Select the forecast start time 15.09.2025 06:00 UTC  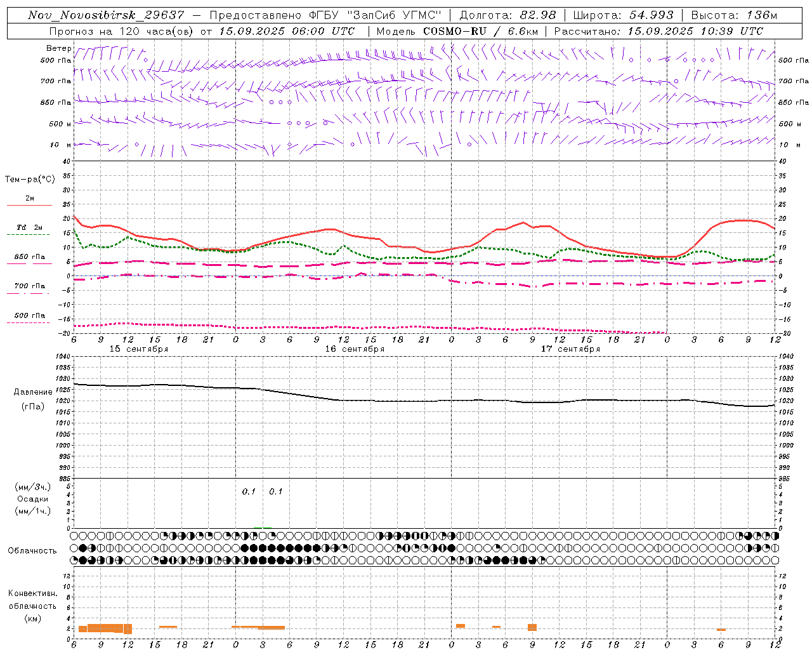tap(287, 31)
